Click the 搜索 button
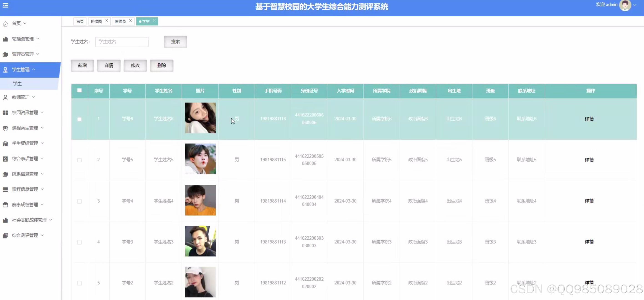Screen dimensions: 644x300 pyautogui.click(x=175, y=42)
